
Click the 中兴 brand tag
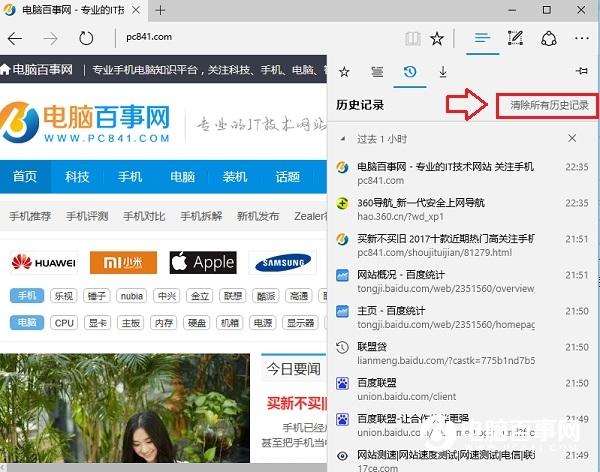167,296
